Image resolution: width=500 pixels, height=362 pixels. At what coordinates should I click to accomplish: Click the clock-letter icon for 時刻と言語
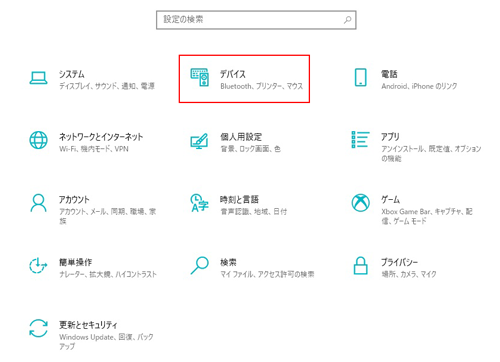coord(199,203)
